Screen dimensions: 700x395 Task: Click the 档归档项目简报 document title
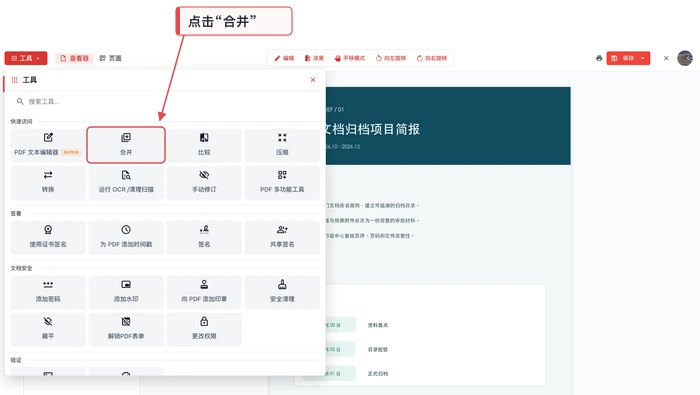(x=373, y=129)
